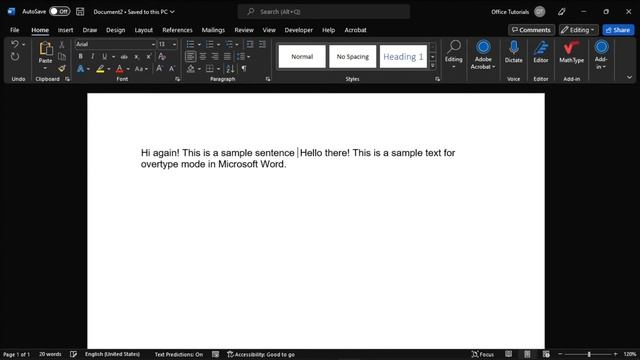
Task: Switch to the Developer tab
Action: click(299, 30)
